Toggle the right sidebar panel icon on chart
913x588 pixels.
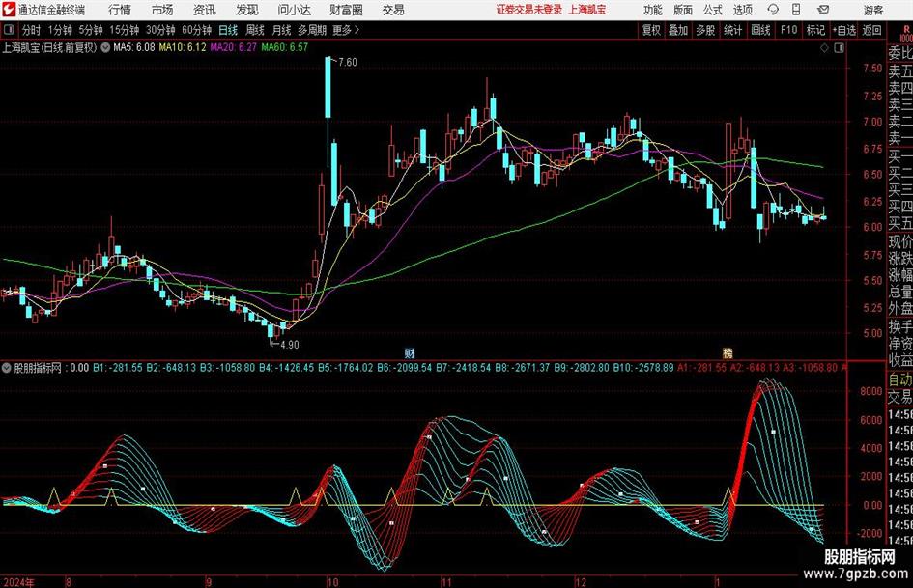pos(839,48)
